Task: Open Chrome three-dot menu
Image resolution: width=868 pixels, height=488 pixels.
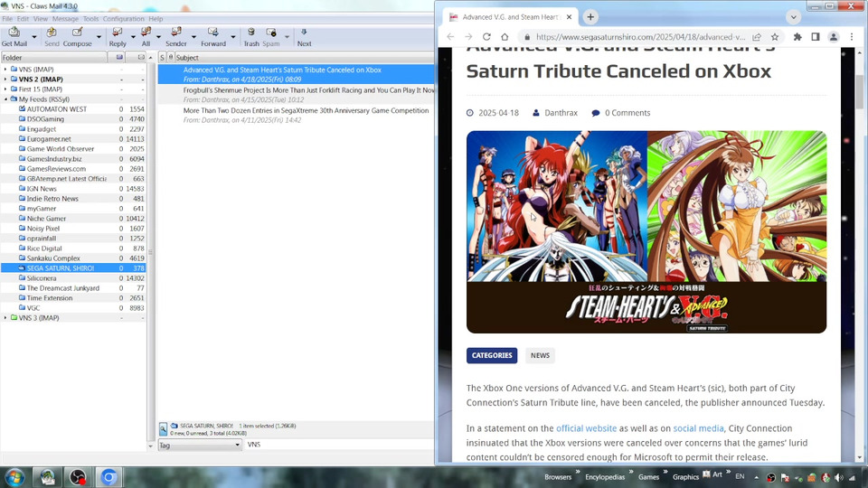Action: [x=852, y=37]
